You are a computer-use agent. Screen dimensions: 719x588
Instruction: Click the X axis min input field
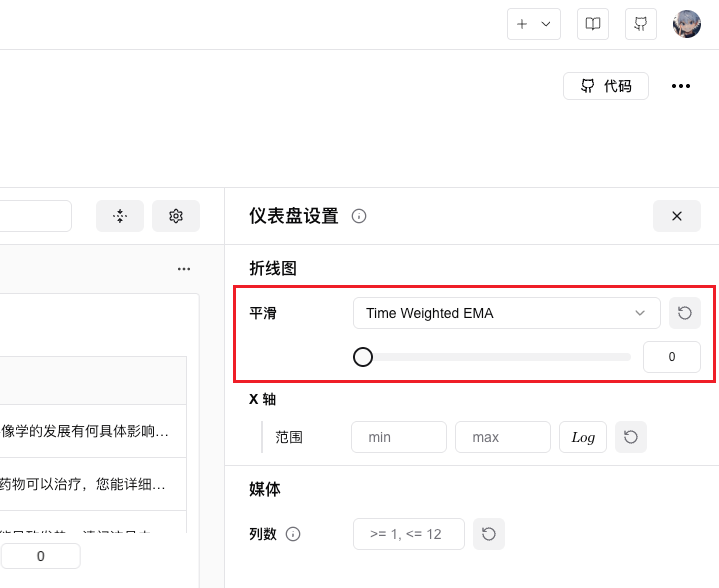399,437
